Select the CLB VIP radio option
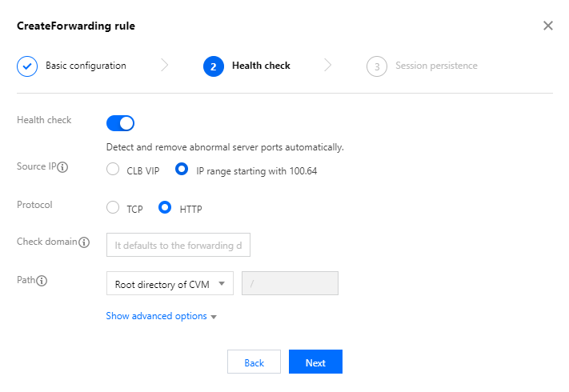Screen dimensions: 569x392 (113, 170)
